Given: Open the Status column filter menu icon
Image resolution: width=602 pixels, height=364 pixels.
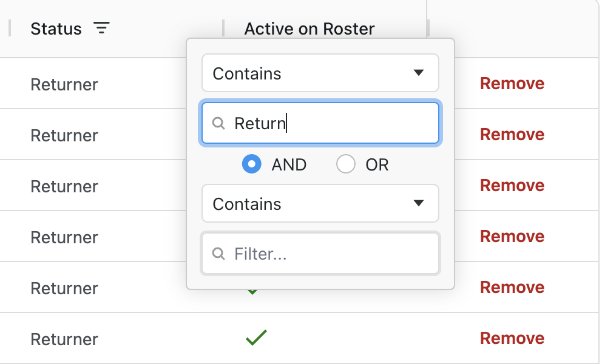Looking at the screenshot, I should (x=101, y=28).
